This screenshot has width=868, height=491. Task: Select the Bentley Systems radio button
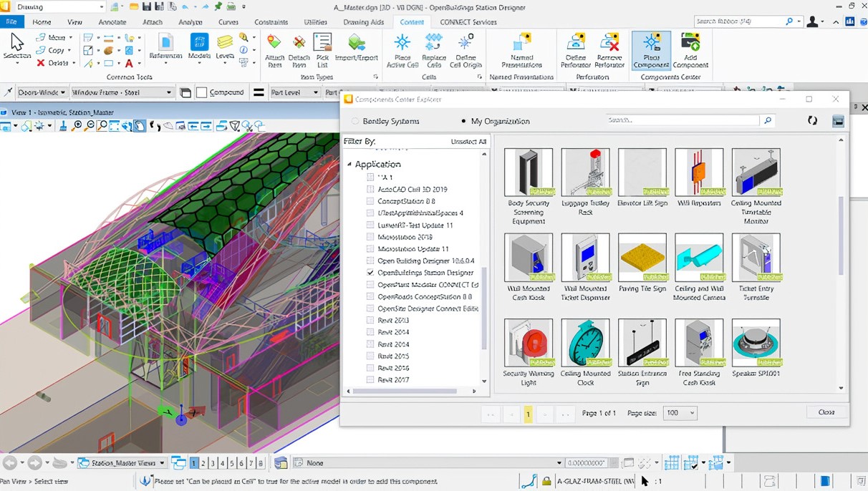coord(356,122)
